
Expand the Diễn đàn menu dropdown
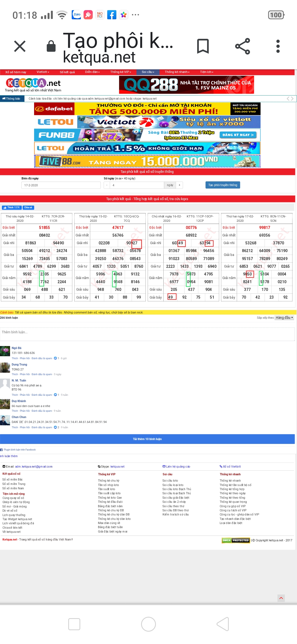pyautogui.click(x=92, y=72)
